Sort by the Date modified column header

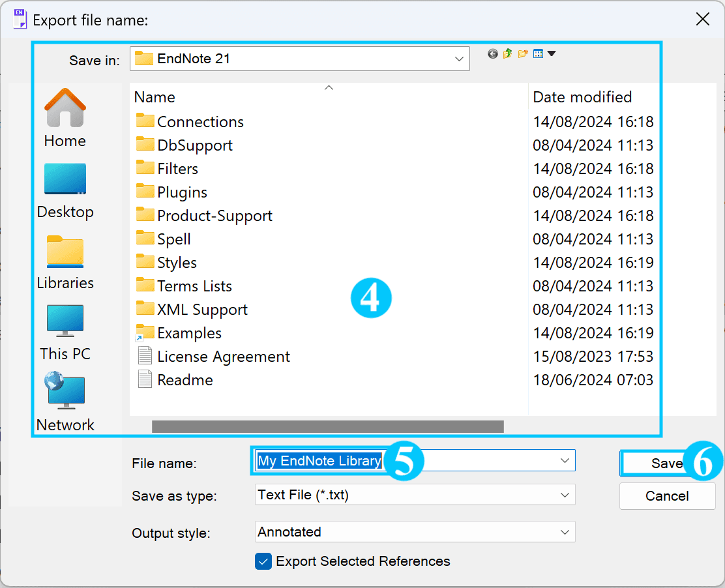pyautogui.click(x=582, y=97)
